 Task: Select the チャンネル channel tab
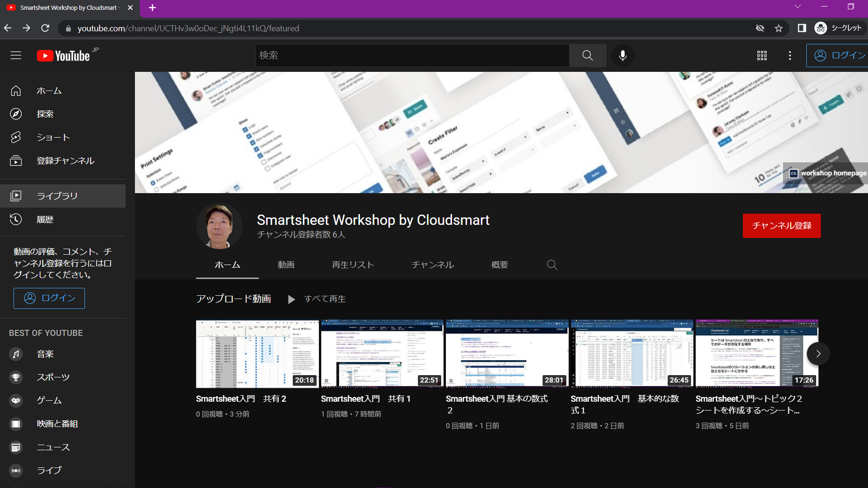432,265
